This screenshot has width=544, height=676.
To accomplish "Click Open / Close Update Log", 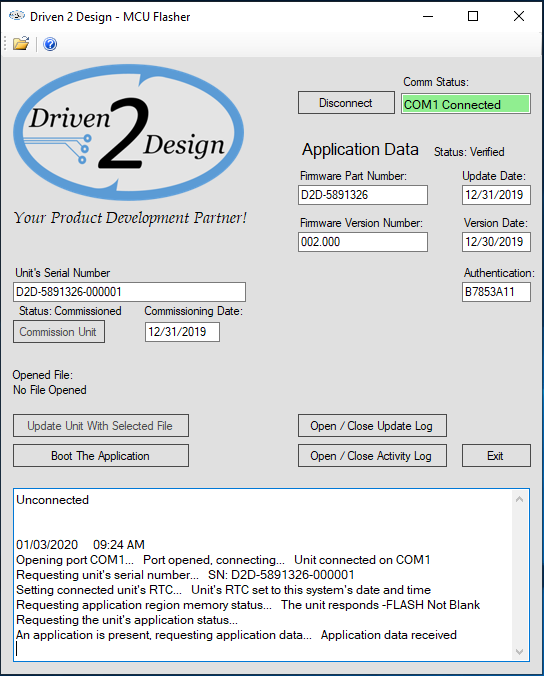I will [372, 426].
